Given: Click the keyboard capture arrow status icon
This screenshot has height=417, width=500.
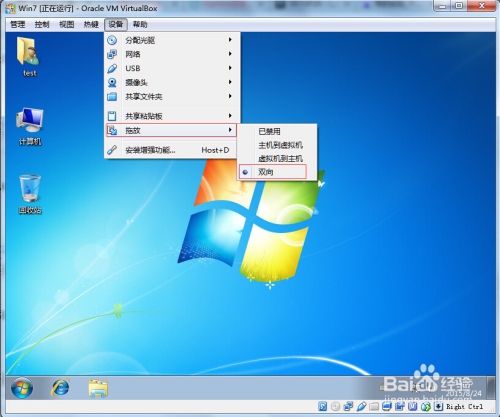Looking at the screenshot, I should tap(439, 406).
